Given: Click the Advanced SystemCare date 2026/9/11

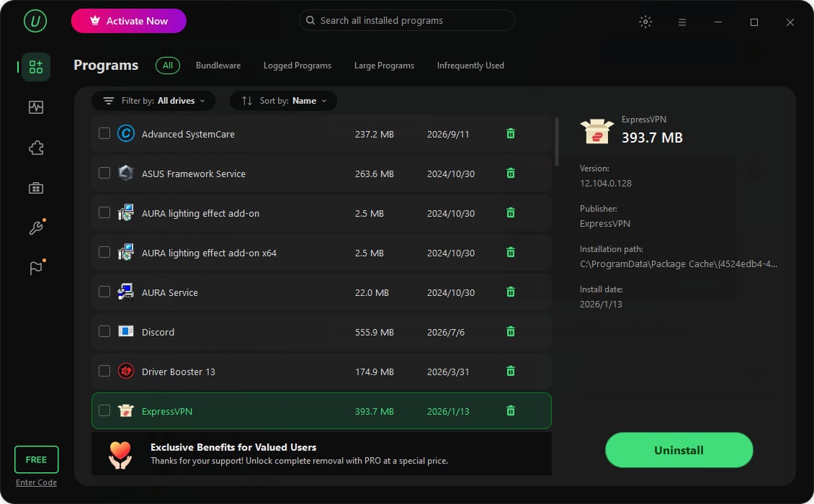Looking at the screenshot, I should 448,134.
